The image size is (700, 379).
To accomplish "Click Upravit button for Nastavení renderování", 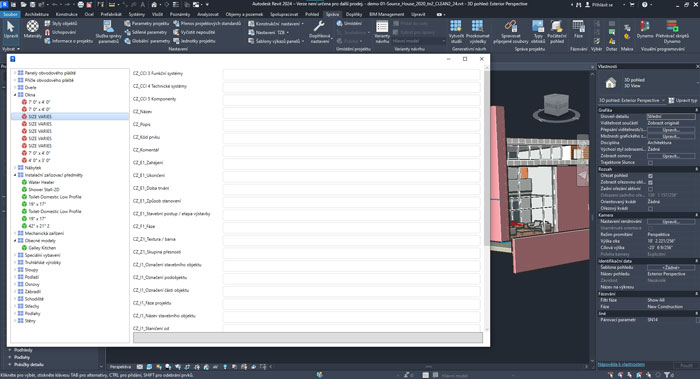I will pos(671,221).
